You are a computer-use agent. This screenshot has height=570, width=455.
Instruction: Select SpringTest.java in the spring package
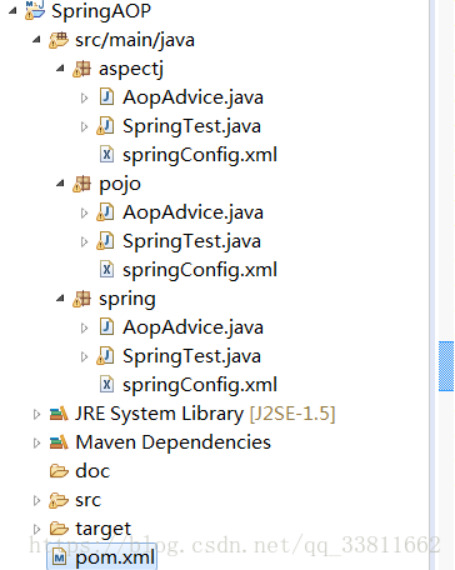point(192,356)
